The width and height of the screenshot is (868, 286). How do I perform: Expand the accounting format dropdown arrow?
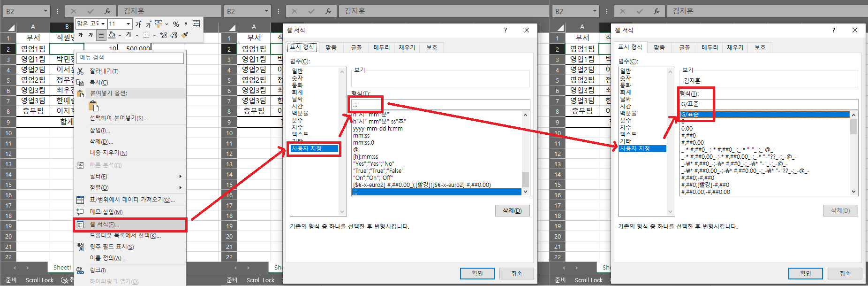point(166,24)
